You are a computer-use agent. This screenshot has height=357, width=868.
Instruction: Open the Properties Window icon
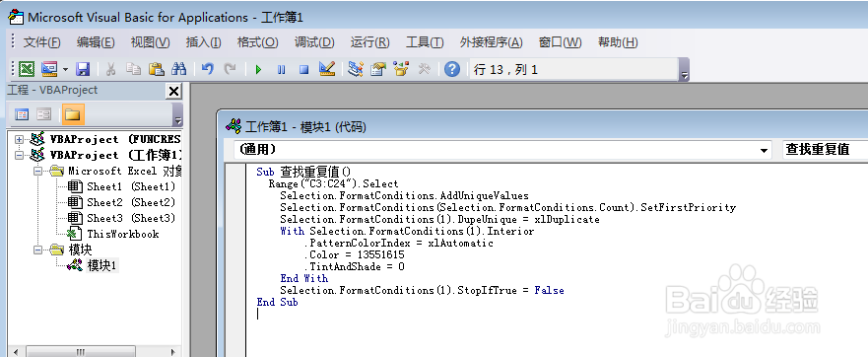coord(378,69)
